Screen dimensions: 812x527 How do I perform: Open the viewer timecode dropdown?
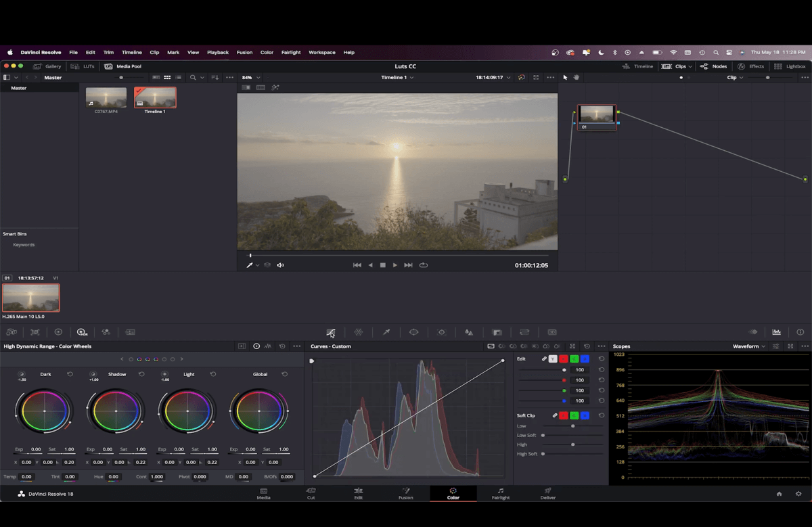coord(508,77)
